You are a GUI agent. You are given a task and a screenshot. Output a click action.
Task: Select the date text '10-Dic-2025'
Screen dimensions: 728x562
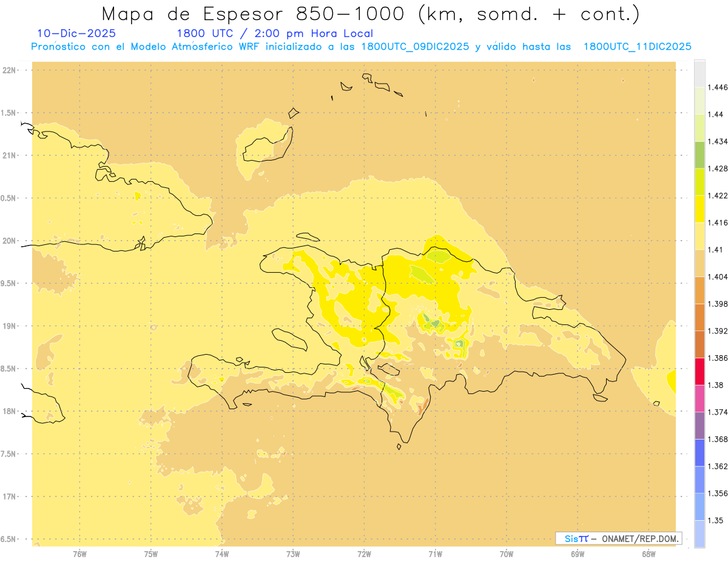point(76,33)
